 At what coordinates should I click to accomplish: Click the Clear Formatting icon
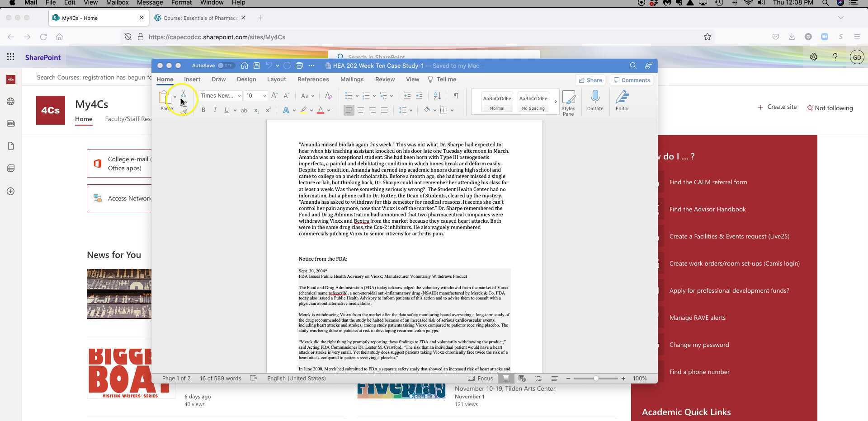tap(328, 96)
